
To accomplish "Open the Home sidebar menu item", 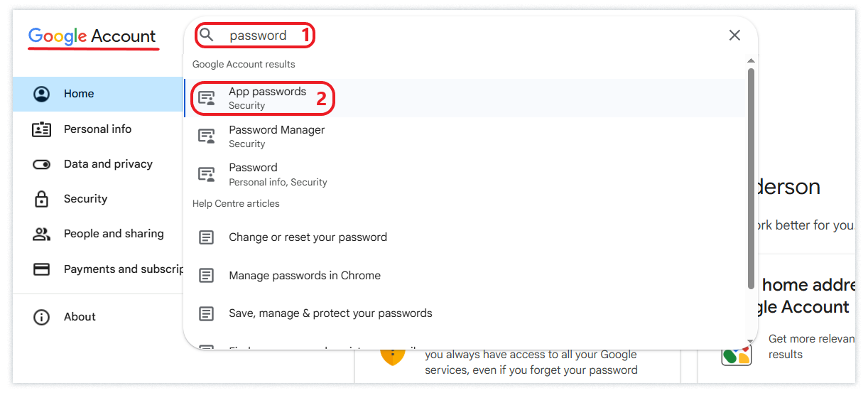I will pos(79,94).
